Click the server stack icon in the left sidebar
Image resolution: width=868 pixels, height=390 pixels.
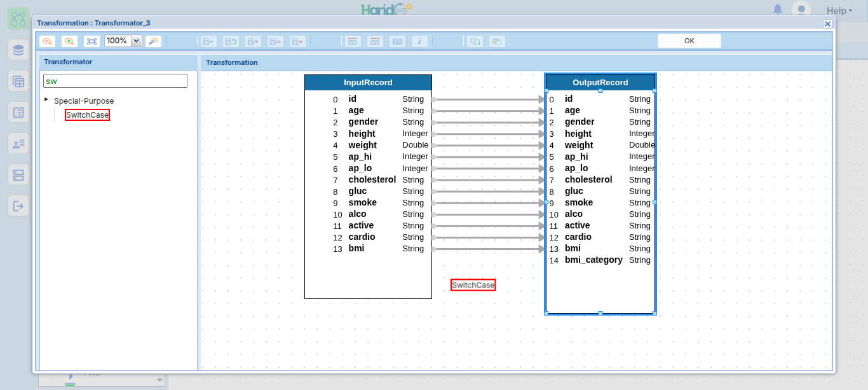18,175
